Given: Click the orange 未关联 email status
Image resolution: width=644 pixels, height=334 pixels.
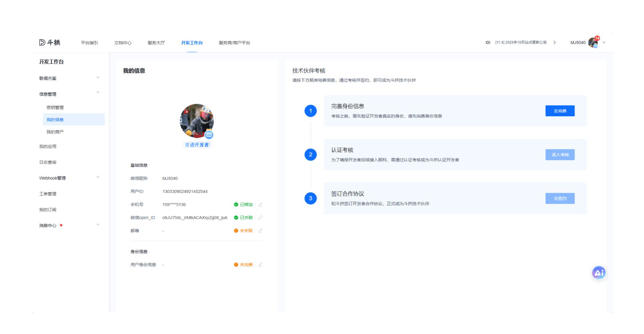Looking at the screenshot, I should [243, 231].
